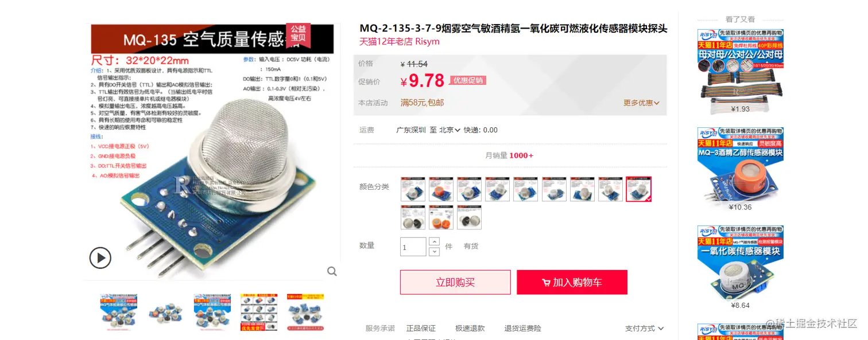Open the 北京 destination city dropdown

pos(449,130)
